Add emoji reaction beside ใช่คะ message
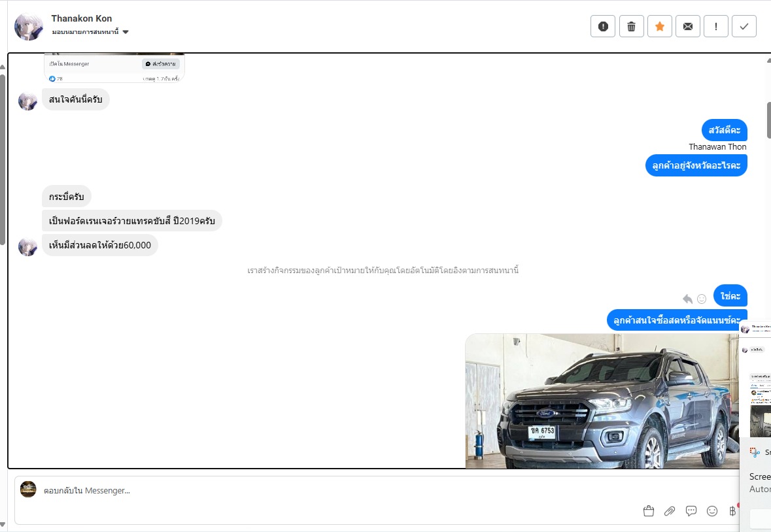The height and width of the screenshot is (532, 771). pyautogui.click(x=702, y=299)
